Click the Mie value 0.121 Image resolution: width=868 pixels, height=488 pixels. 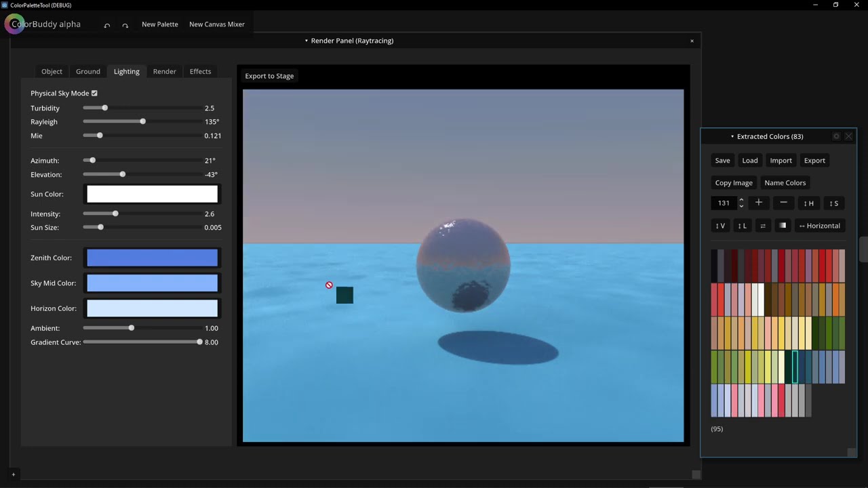(213, 136)
